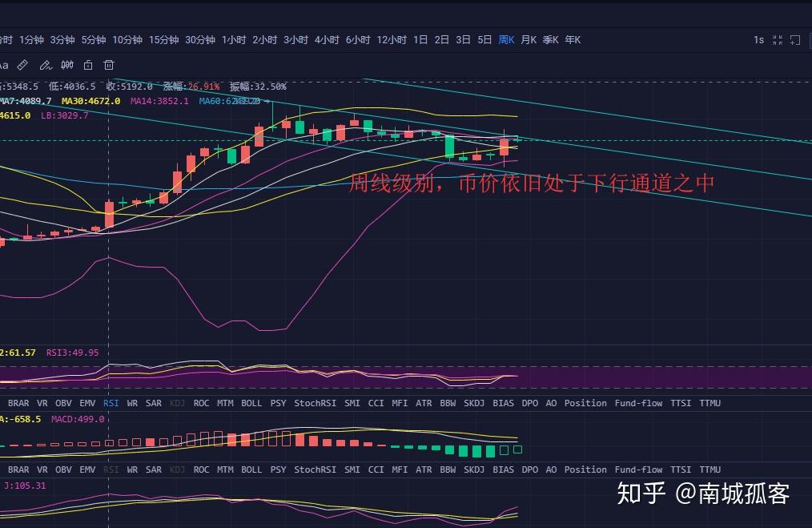The image size is (812, 528).
Task: Select the 1s interval button
Action: 758,40
